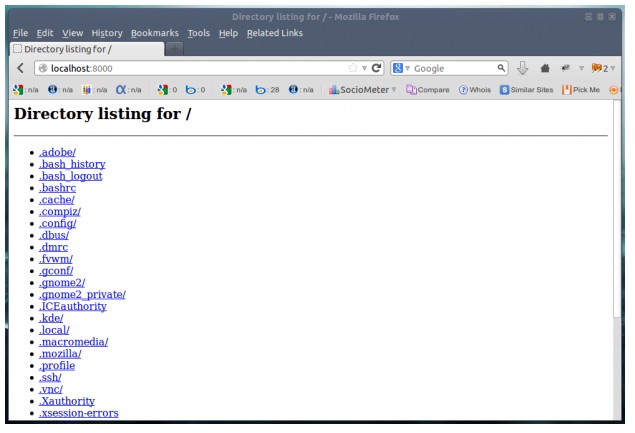Open the .ssh/ directory link

(50, 378)
